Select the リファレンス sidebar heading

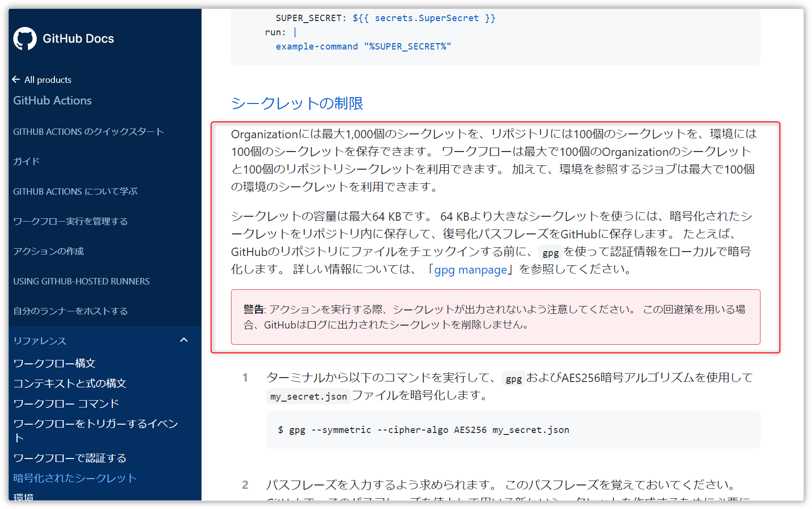40,341
